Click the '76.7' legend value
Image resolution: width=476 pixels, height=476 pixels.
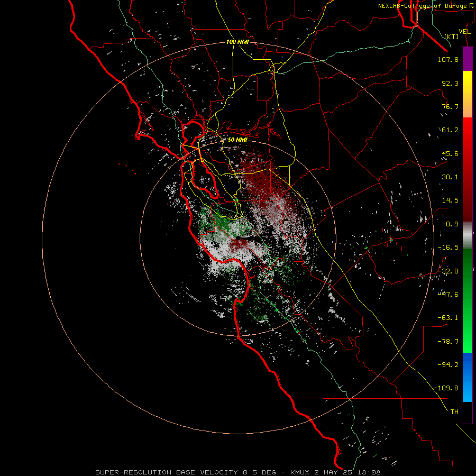click(450, 106)
